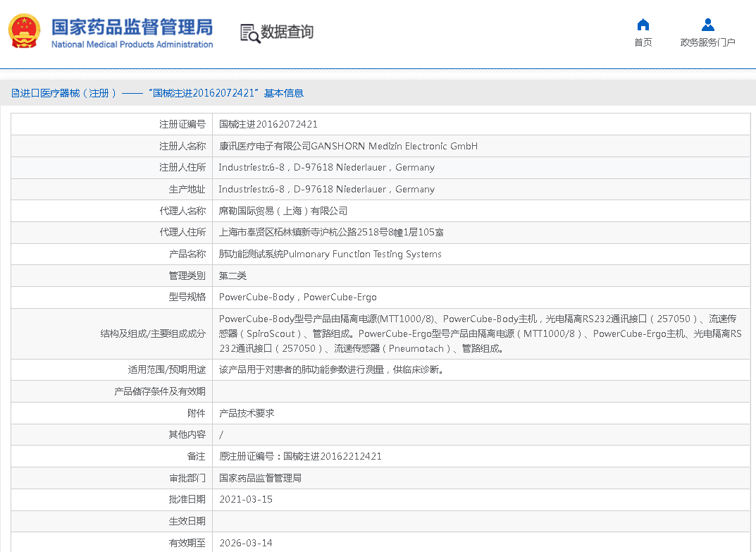756x552 pixels.
Task: Select the address in 注册人住所 row
Action: (326, 168)
